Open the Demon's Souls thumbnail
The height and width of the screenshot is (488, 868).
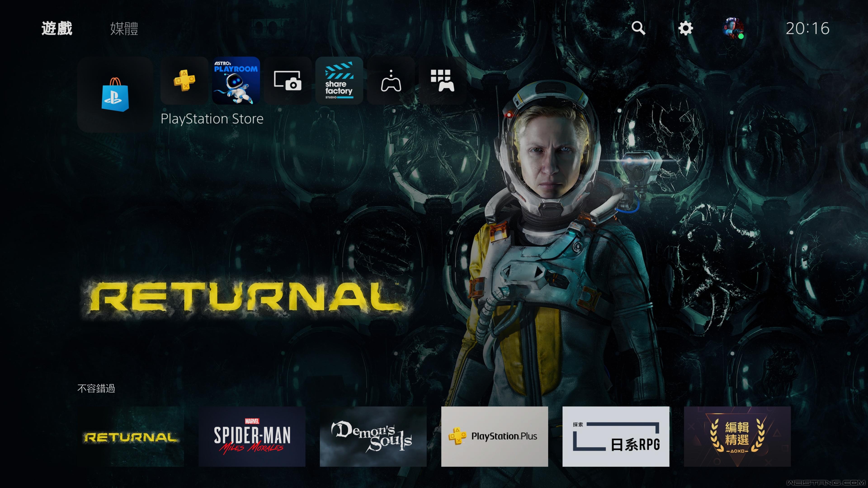click(x=373, y=436)
